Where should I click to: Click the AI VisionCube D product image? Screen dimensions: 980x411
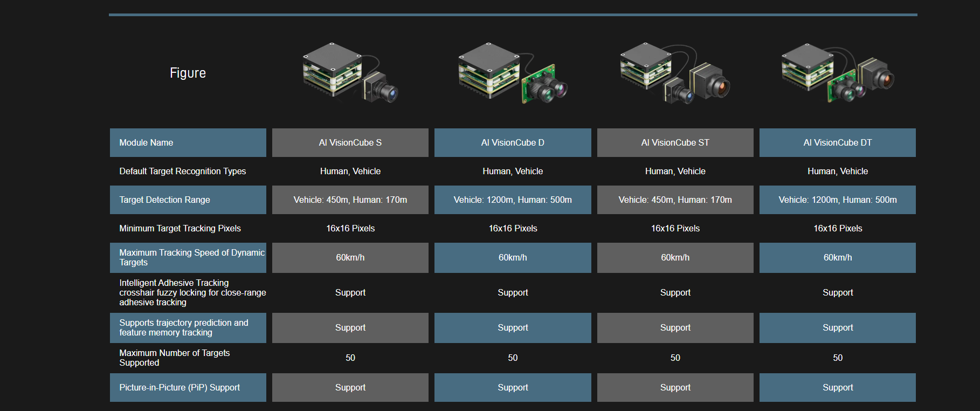pos(512,73)
